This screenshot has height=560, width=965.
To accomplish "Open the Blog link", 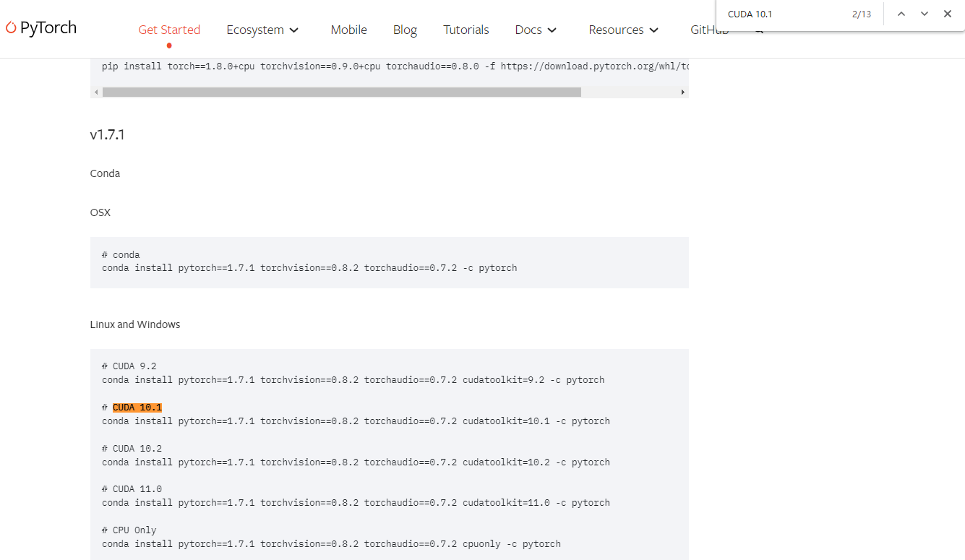I will click(x=405, y=30).
